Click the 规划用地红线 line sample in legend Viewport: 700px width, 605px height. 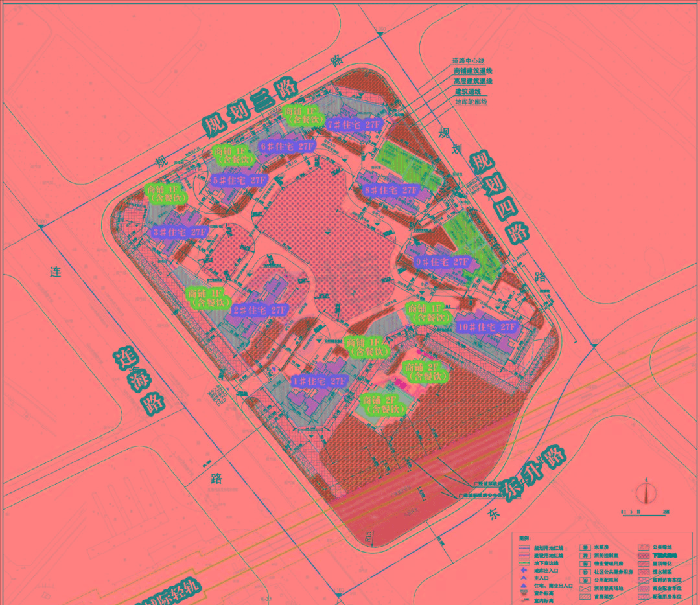(524, 548)
